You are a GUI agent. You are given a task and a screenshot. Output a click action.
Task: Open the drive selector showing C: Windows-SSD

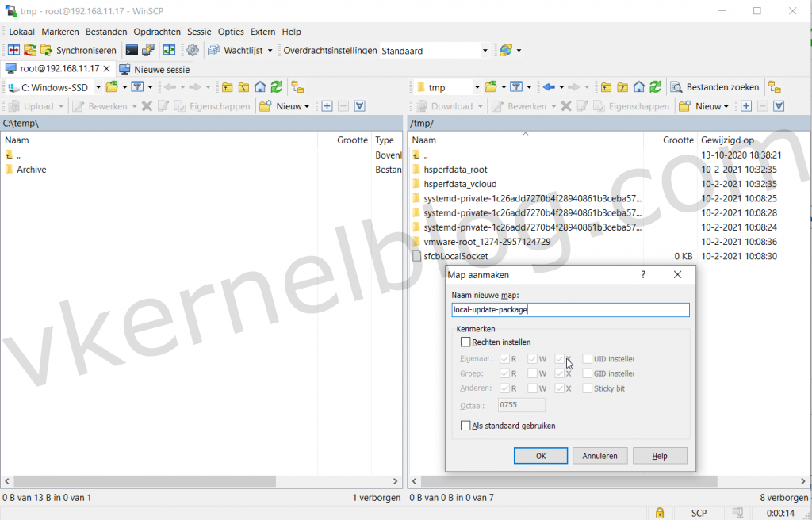97,87
